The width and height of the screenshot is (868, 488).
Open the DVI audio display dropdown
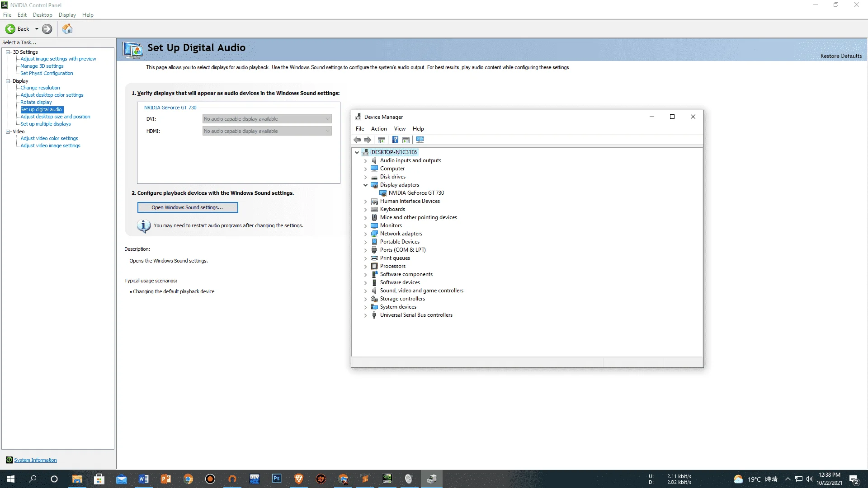click(267, 119)
